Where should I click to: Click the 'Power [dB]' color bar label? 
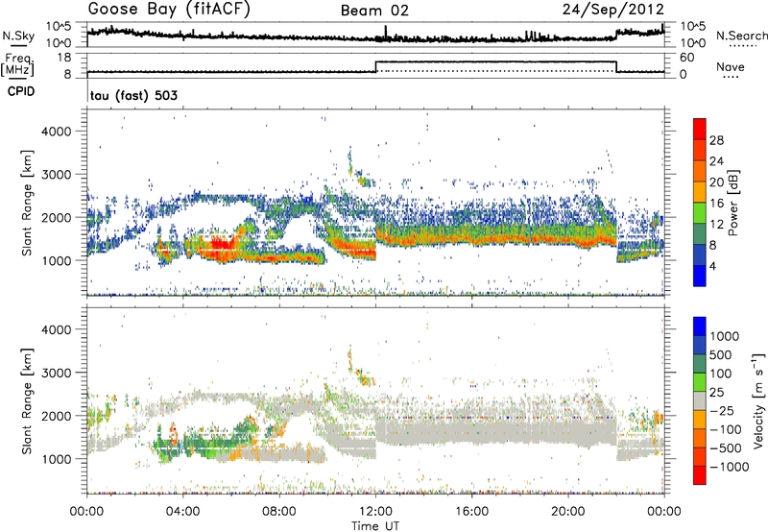click(732, 203)
